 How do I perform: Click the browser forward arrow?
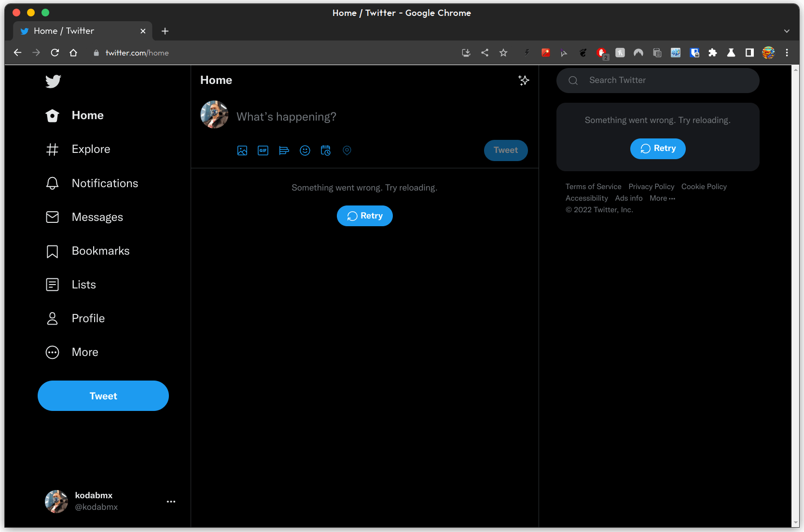36,53
